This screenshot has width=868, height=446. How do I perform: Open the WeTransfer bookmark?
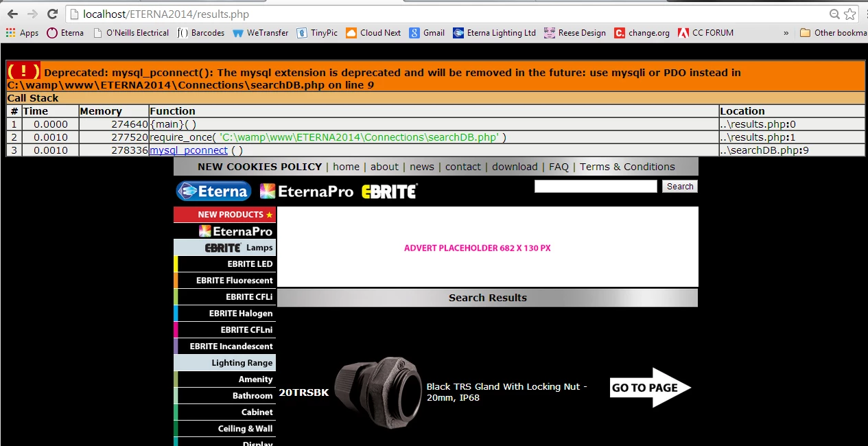click(261, 33)
